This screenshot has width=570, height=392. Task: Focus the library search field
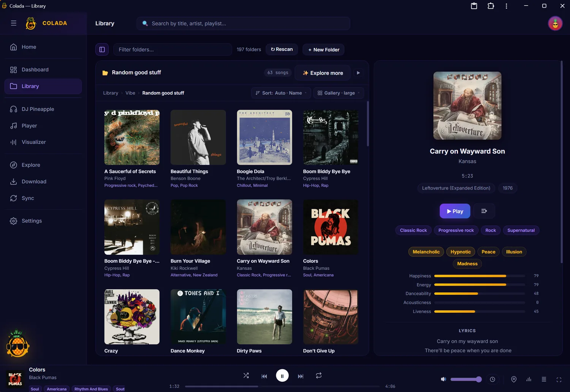tap(243, 24)
